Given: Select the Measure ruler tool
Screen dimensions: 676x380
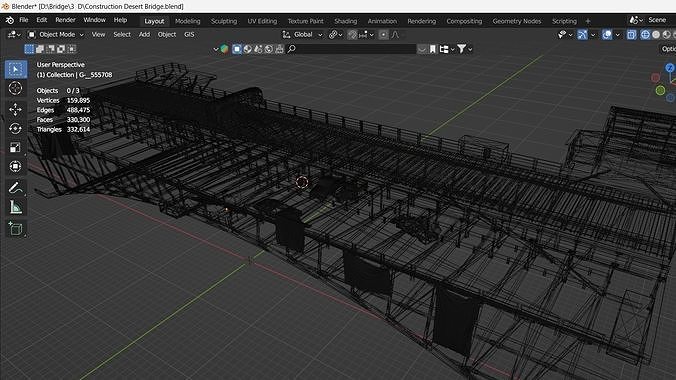Looking at the screenshot, I should [16, 207].
